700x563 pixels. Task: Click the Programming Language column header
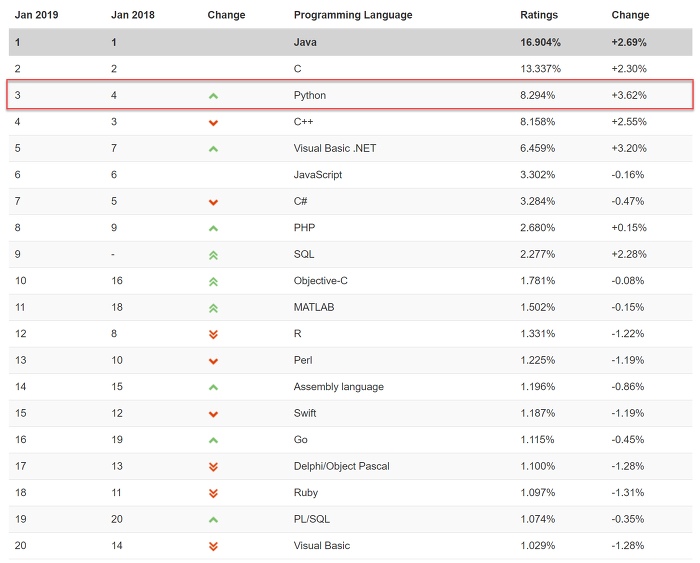(x=353, y=15)
